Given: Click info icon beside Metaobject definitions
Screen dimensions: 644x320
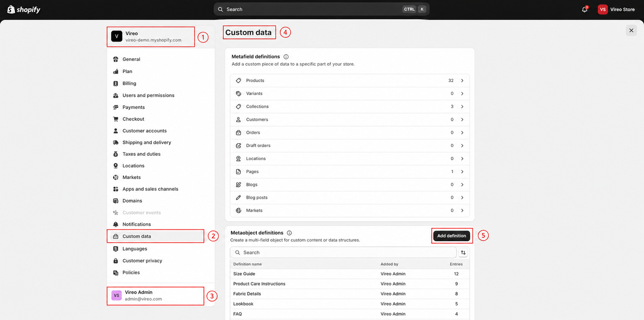Looking at the screenshot, I should (289, 233).
